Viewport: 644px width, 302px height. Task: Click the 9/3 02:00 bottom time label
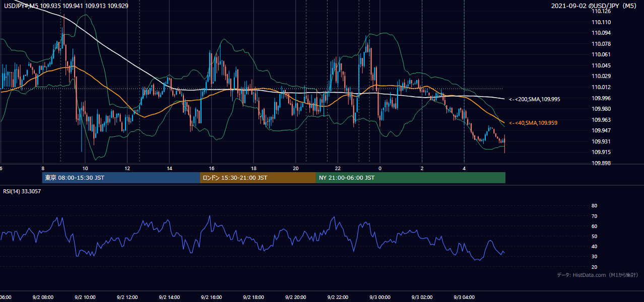[x=422, y=297]
